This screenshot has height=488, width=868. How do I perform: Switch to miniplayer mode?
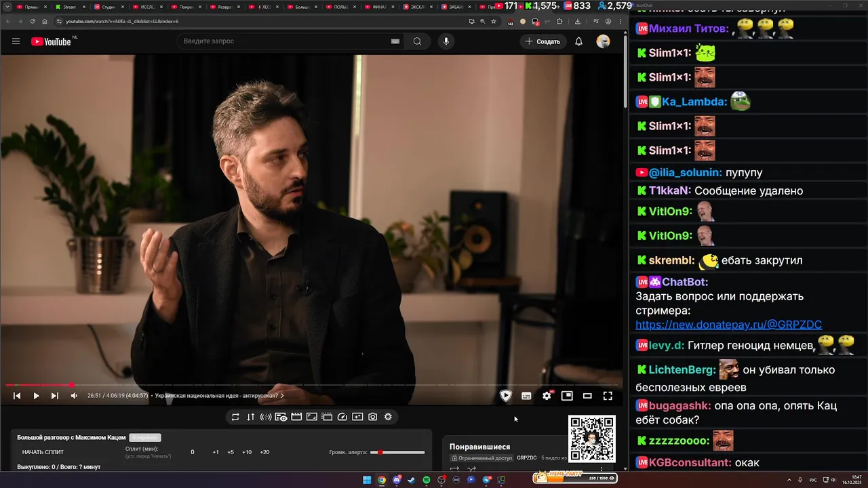[567, 396]
